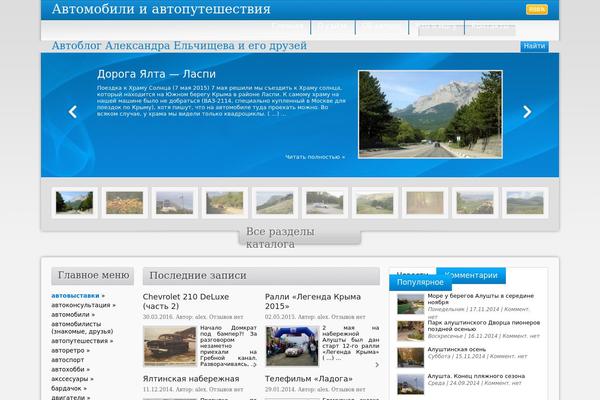Select the sixth thumbnail in slider strip
Image resolution: width=600 pixels, height=400 pixels.
325,202
